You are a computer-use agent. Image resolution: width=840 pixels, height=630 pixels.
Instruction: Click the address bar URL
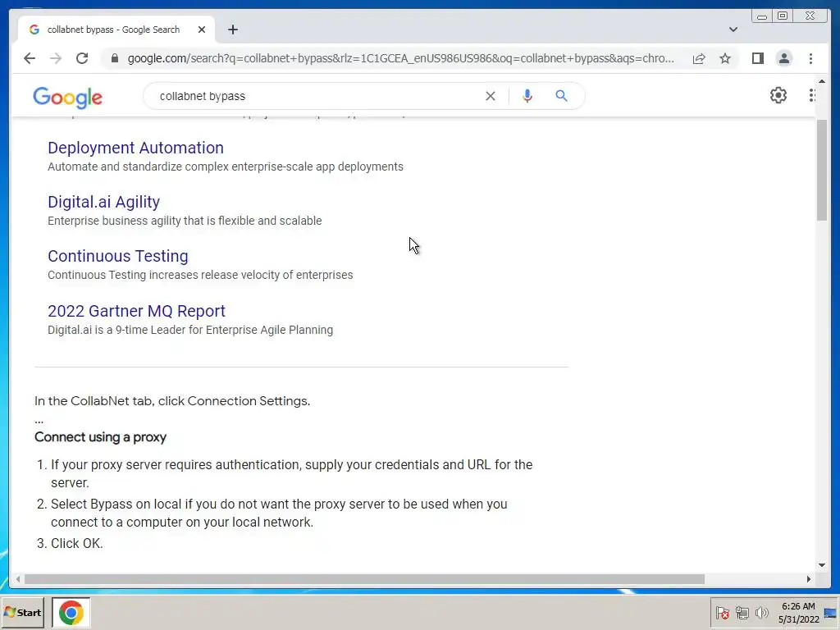[x=400, y=58]
